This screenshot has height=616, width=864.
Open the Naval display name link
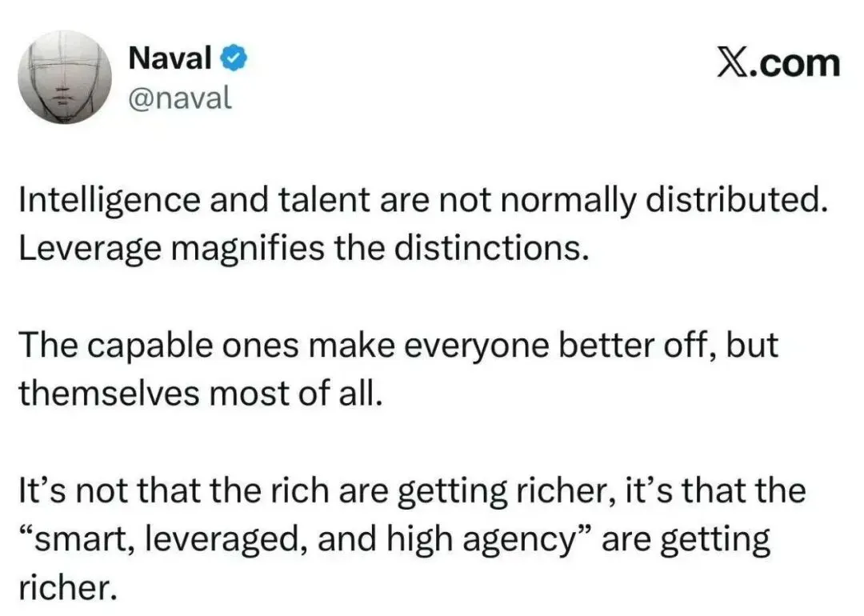pos(170,58)
